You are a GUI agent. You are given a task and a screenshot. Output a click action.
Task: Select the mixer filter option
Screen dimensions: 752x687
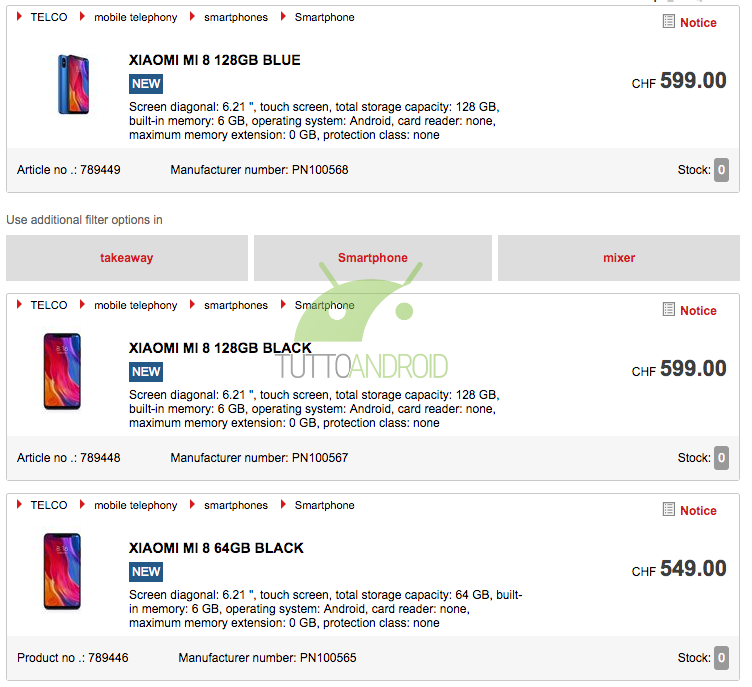tap(619, 258)
